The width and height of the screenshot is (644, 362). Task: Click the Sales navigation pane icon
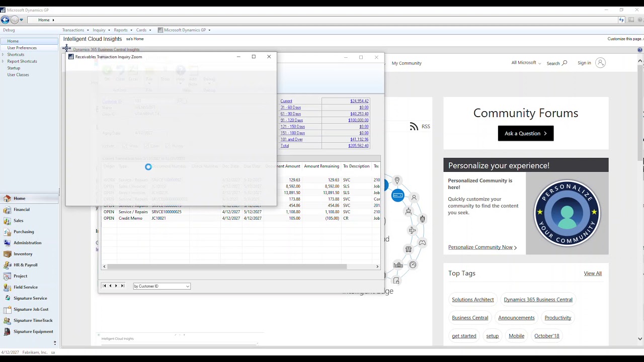coord(7,221)
